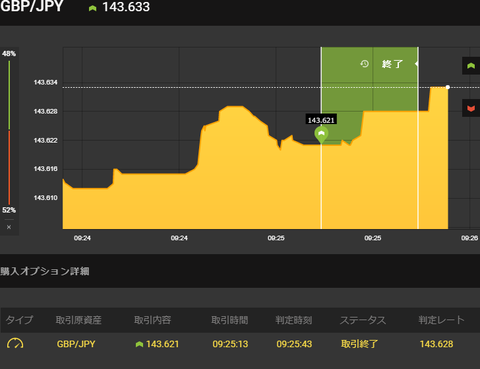Click the settlement rate 143.628

[436, 344]
